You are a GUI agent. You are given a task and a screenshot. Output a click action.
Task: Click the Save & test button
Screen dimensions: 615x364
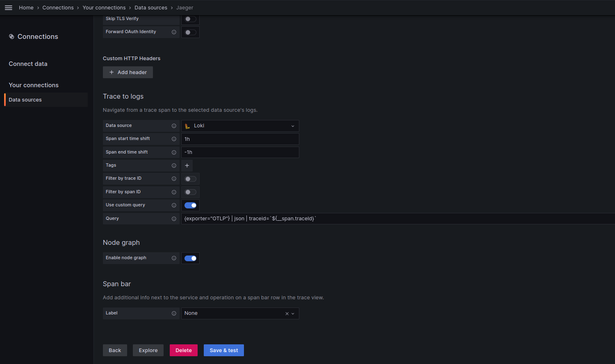[x=223, y=350]
